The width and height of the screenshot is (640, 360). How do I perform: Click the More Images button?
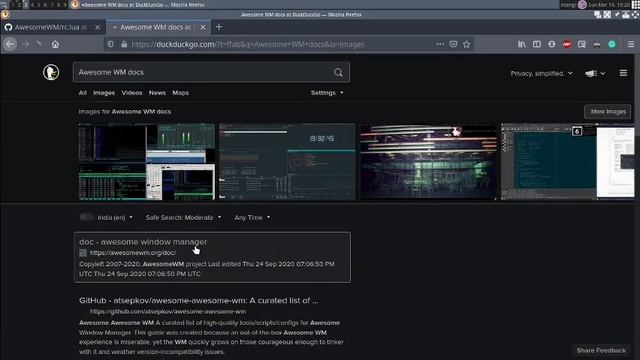point(608,111)
